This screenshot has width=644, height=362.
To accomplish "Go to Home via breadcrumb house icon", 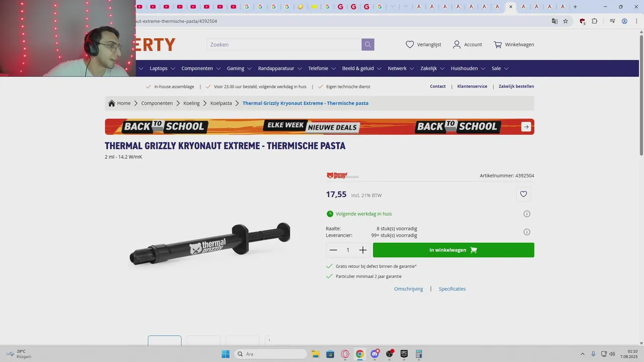I will (x=112, y=103).
